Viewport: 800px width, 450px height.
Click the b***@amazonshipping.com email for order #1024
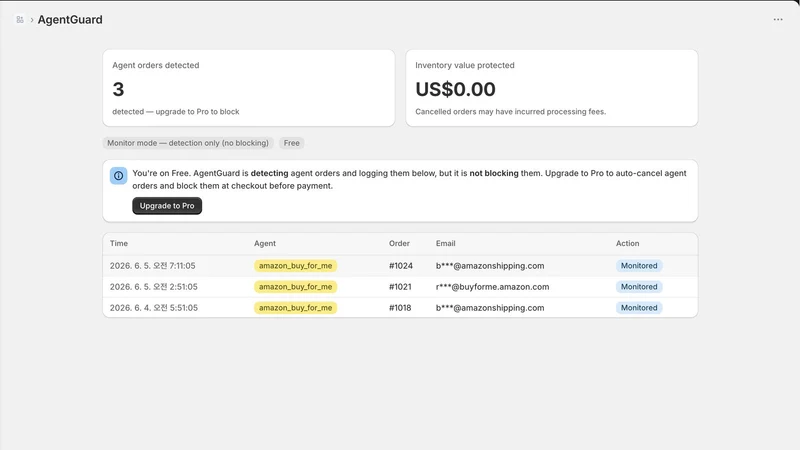(x=490, y=266)
